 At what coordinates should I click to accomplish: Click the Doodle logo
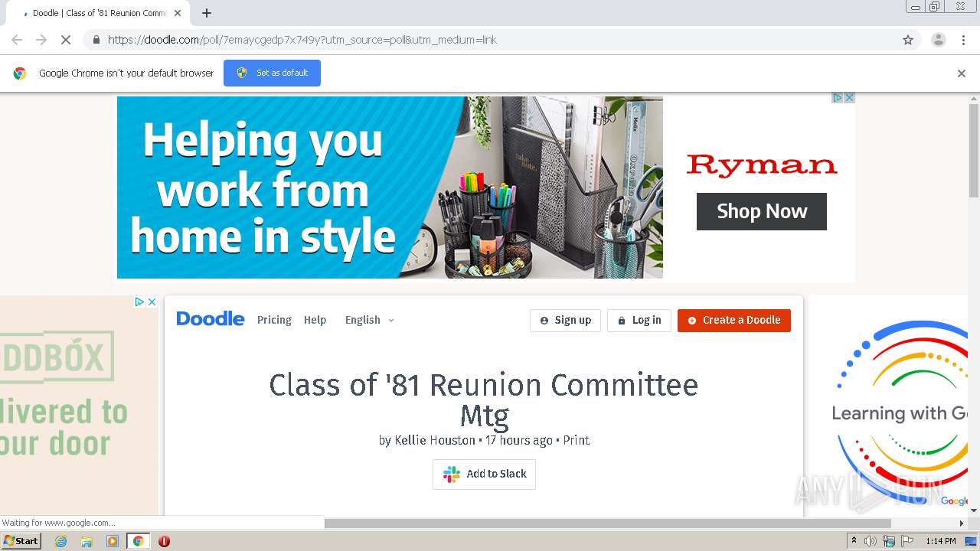point(211,319)
